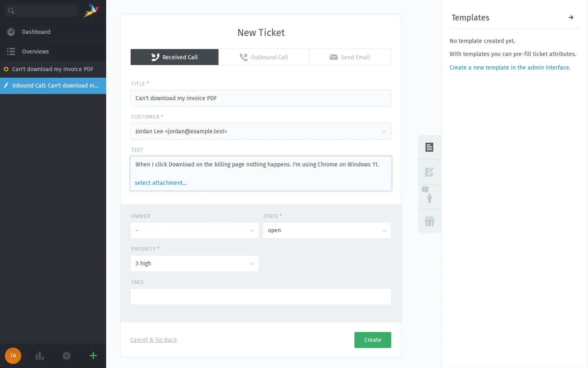Open the TA user avatar menu
The height and width of the screenshot is (368, 588).
[13, 356]
